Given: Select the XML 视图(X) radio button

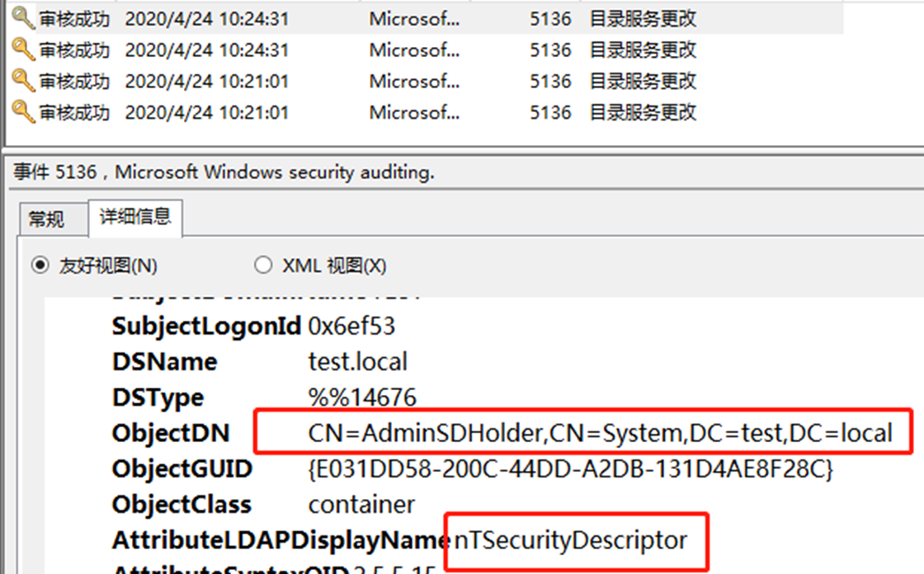Looking at the screenshot, I should click(263, 266).
